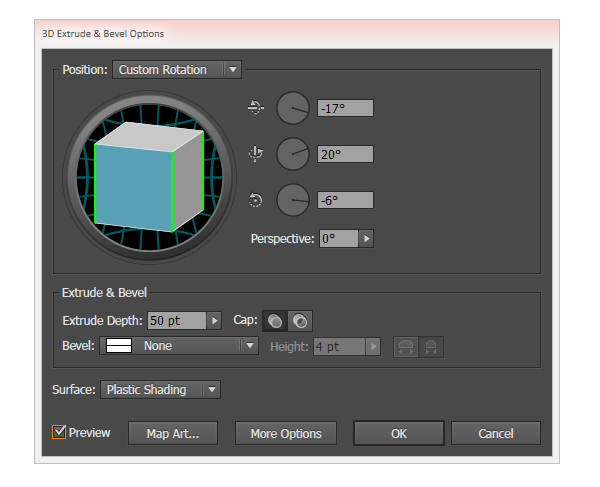The image size is (600, 487).
Task: Turn cap on for solid appearance
Action: pos(274,321)
